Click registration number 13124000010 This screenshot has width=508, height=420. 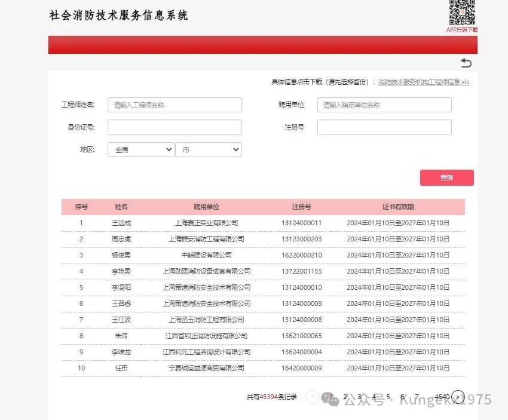click(x=302, y=287)
